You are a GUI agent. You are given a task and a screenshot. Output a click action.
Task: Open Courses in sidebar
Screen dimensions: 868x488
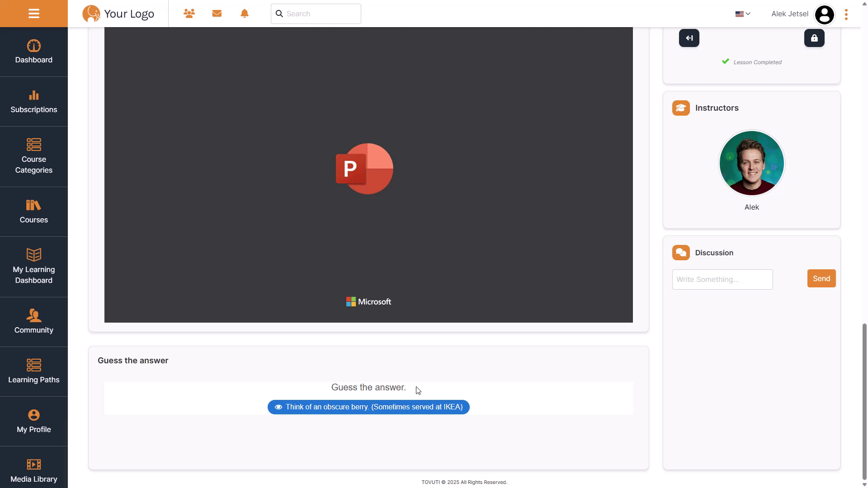click(x=34, y=212)
